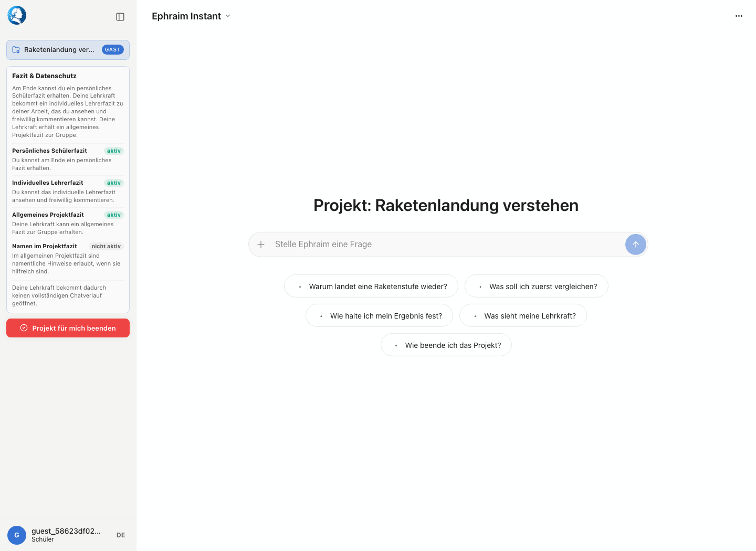Click the Projekt: Raketenlandung verstehen title
756x551 pixels.
pyautogui.click(x=446, y=205)
